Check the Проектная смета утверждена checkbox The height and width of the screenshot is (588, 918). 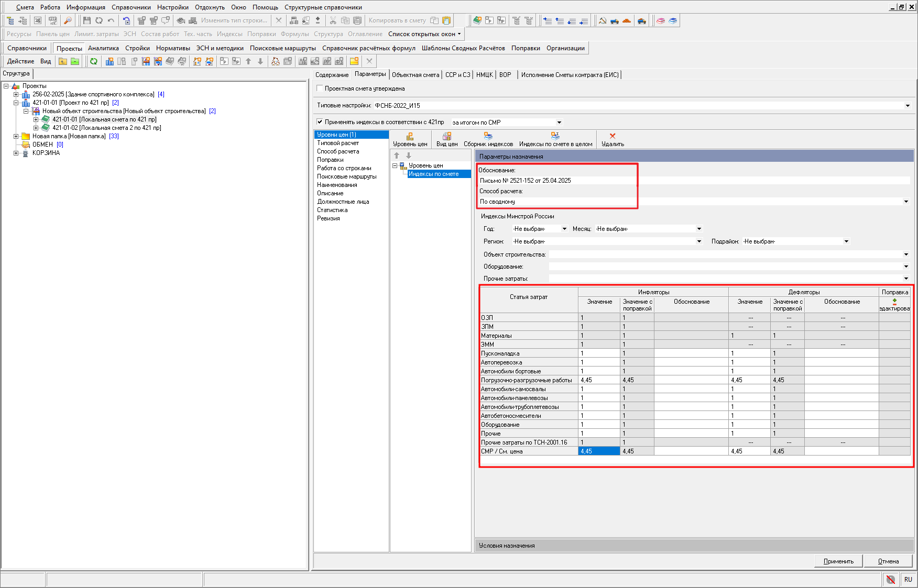point(320,88)
